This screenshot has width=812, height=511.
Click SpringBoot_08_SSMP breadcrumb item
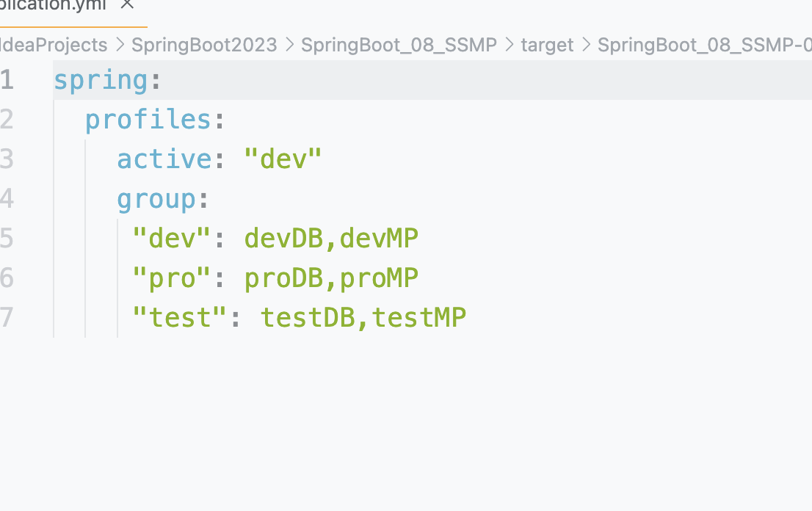399,45
